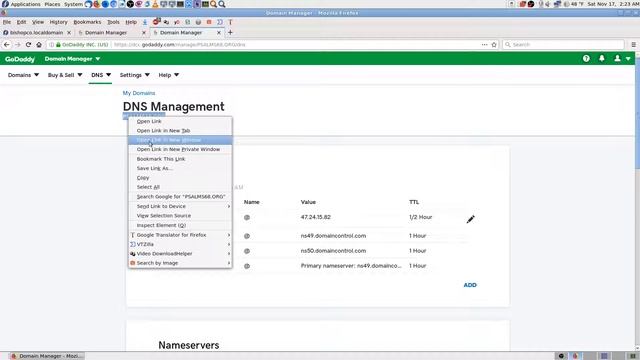
Task: Launch VLC from the top panel
Action: pyautogui.click(x=155, y=4)
